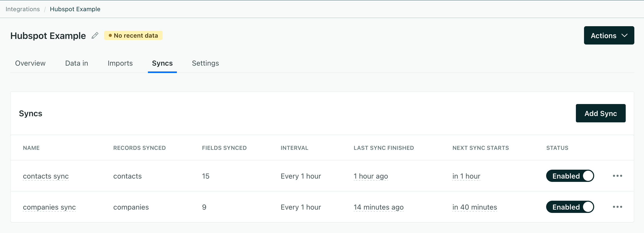
Task: Navigate to Integrations via breadcrumb
Action: tap(23, 9)
